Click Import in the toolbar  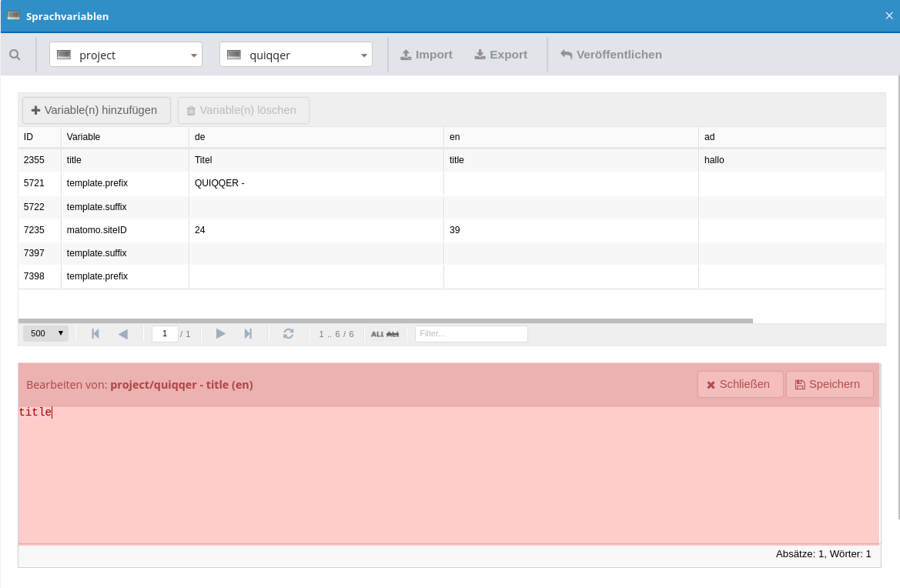[427, 55]
